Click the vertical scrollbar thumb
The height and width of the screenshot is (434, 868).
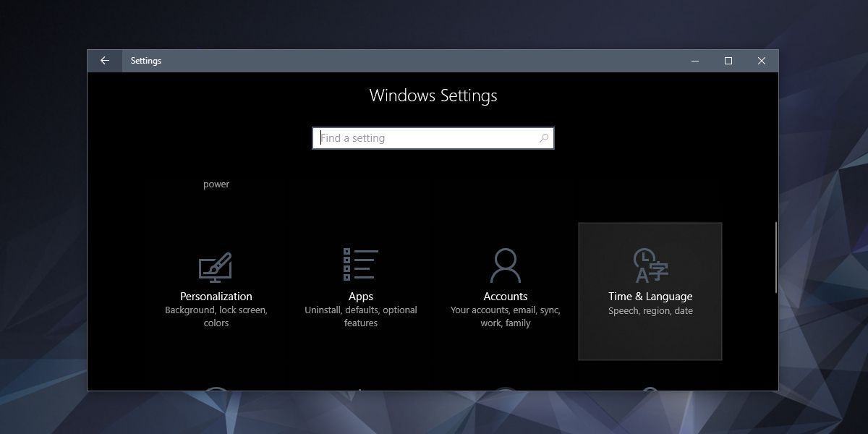tap(775, 257)
